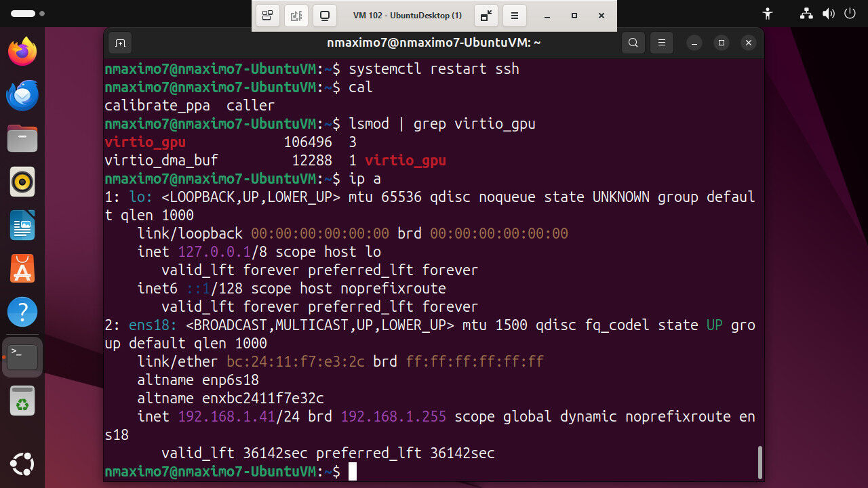Open the terminal hamburger menu
868x488 pixels.
point(661,42)
